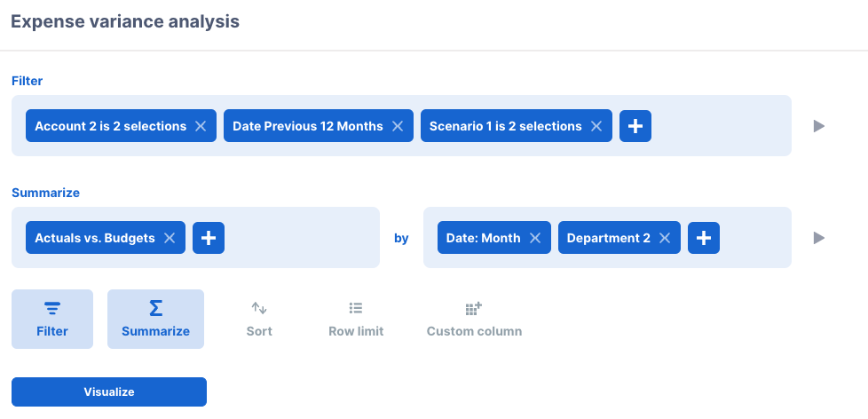Viewport: 868px width, 419px height.
Task: Remove the Date Previous 12 Months filter
Action: point(398,126)
